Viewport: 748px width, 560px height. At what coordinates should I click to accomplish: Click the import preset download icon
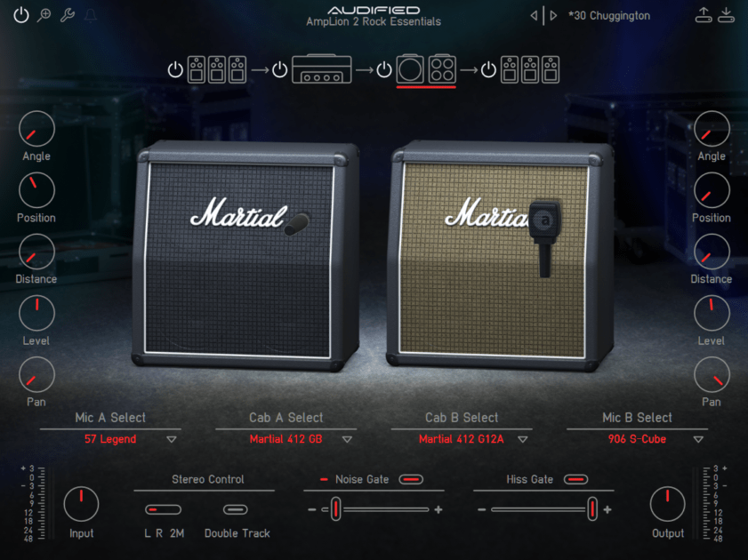[726, 15]
